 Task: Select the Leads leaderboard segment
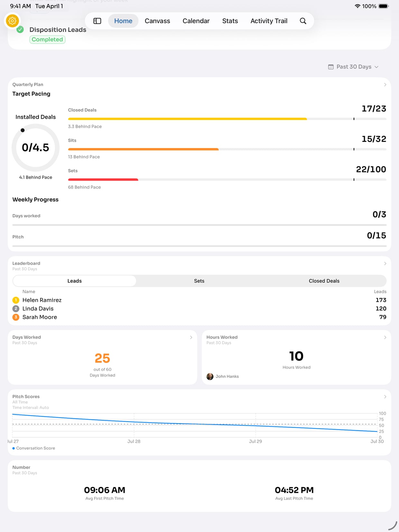click(74, 281)
